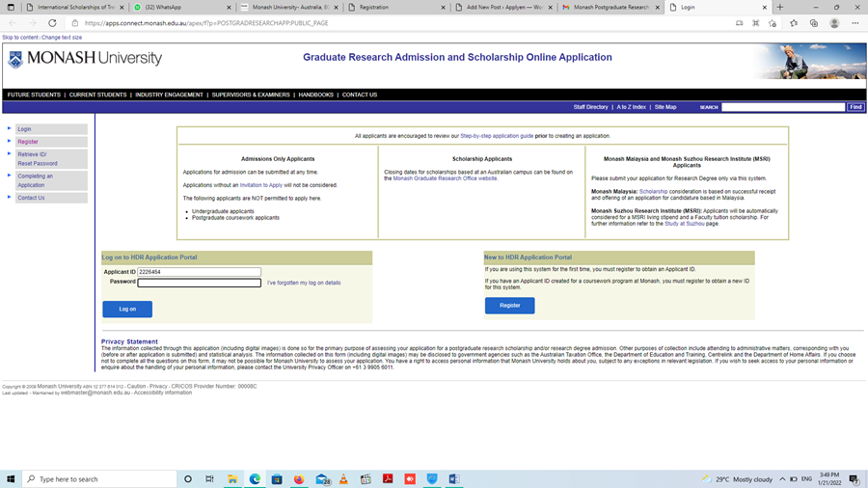Open the browser tab actions icon
This screenshot has width=868, height=488.
pos(11,7)
